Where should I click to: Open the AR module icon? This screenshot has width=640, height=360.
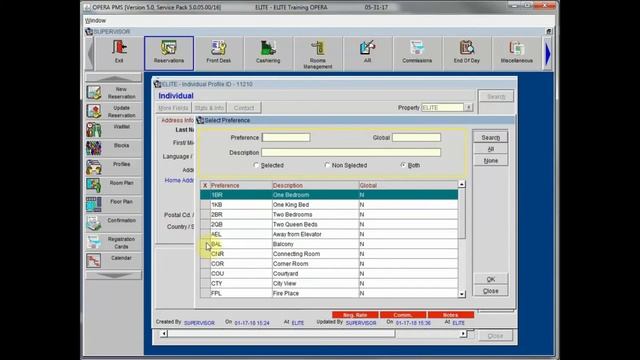[x=367, y=53]
